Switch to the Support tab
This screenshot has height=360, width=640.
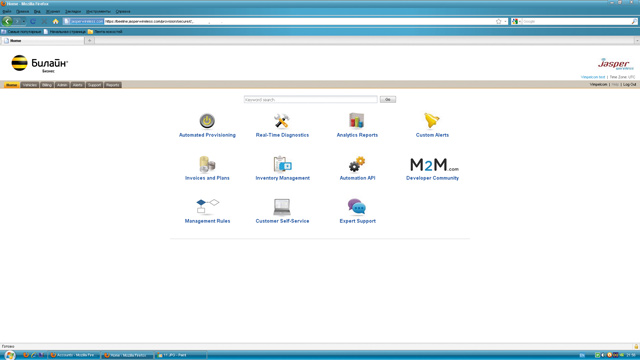tap(94, 85)
